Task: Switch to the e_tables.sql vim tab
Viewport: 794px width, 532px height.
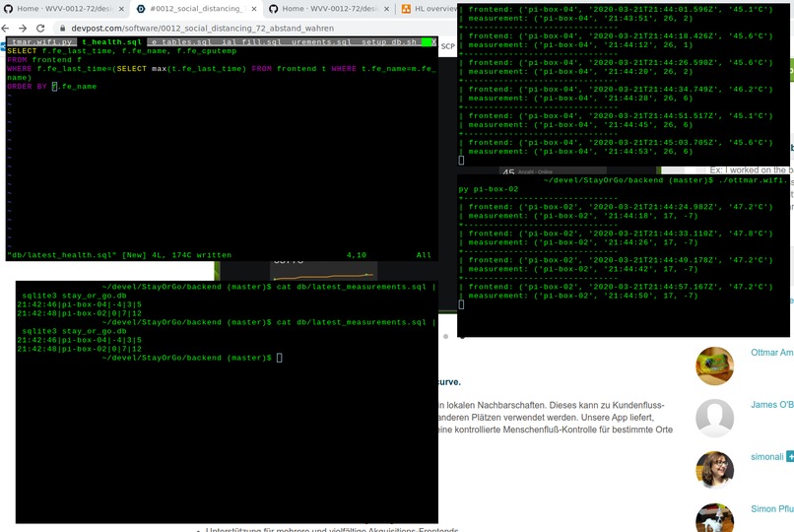Action: (x=181, y=42)
